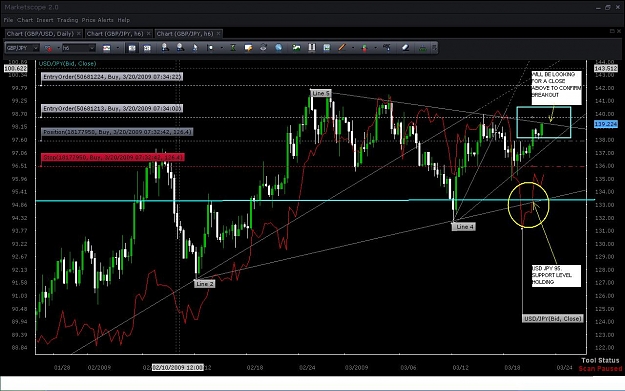
Task: Click the 143.512 price label on the right axis
Action: [606, 69]
